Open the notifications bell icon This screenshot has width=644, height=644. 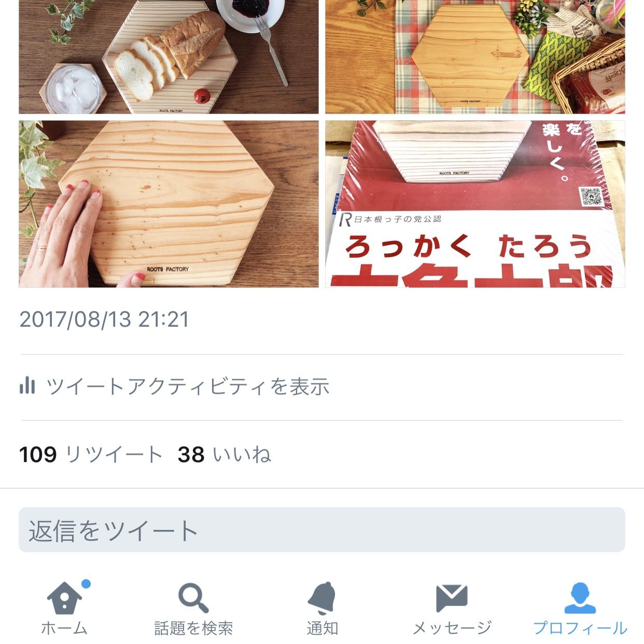[322, 598]
